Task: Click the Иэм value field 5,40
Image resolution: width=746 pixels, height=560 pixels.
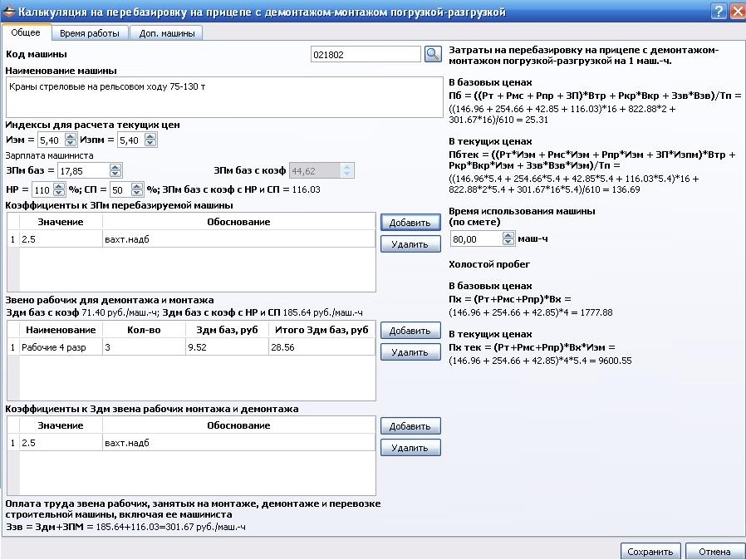Action: [51, 140]
